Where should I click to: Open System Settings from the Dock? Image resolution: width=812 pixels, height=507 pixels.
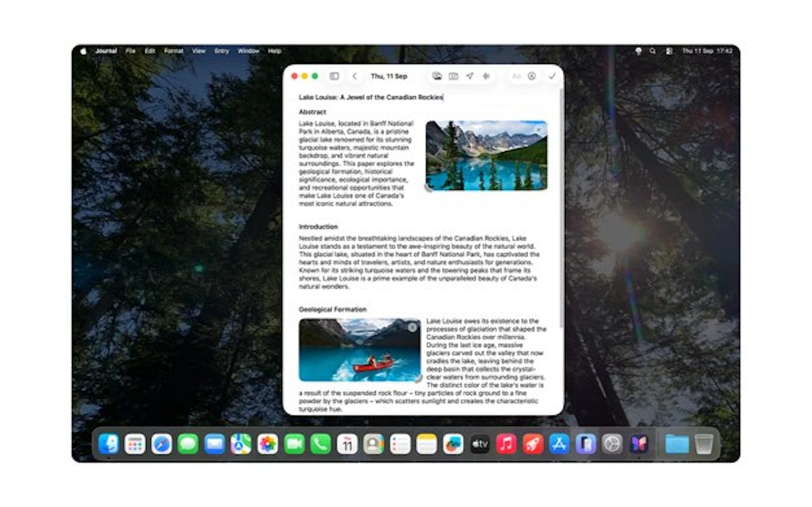coord(612,444)
